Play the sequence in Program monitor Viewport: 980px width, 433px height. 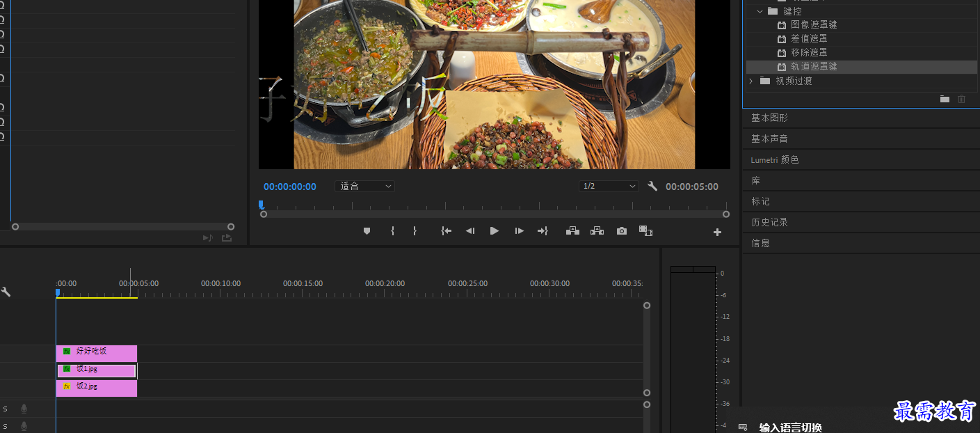[495, 231]
